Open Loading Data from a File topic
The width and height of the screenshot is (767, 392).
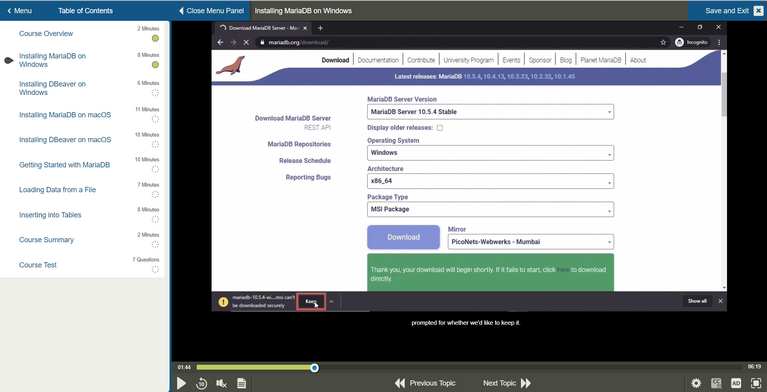(57, 190)
